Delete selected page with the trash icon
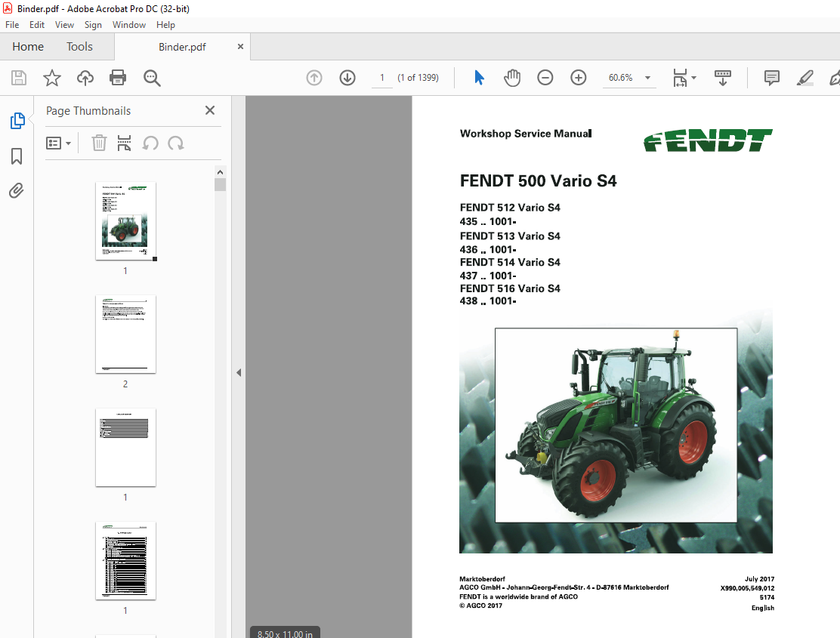This screenshot has width=840, height=638. 99,143
